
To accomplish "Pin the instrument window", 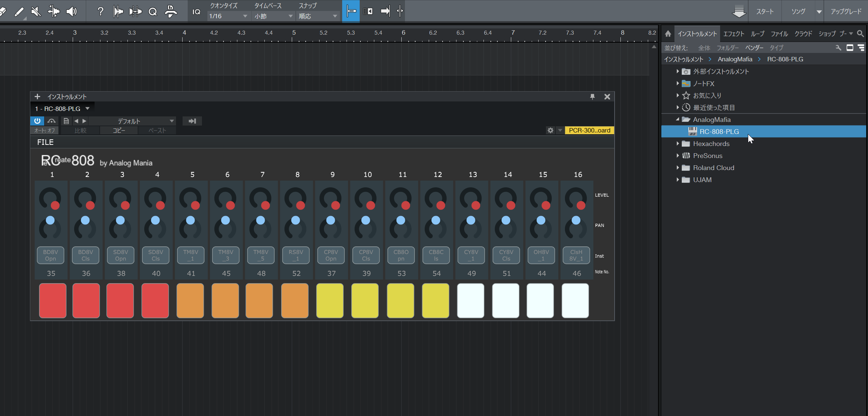I will tap(592, 97).
